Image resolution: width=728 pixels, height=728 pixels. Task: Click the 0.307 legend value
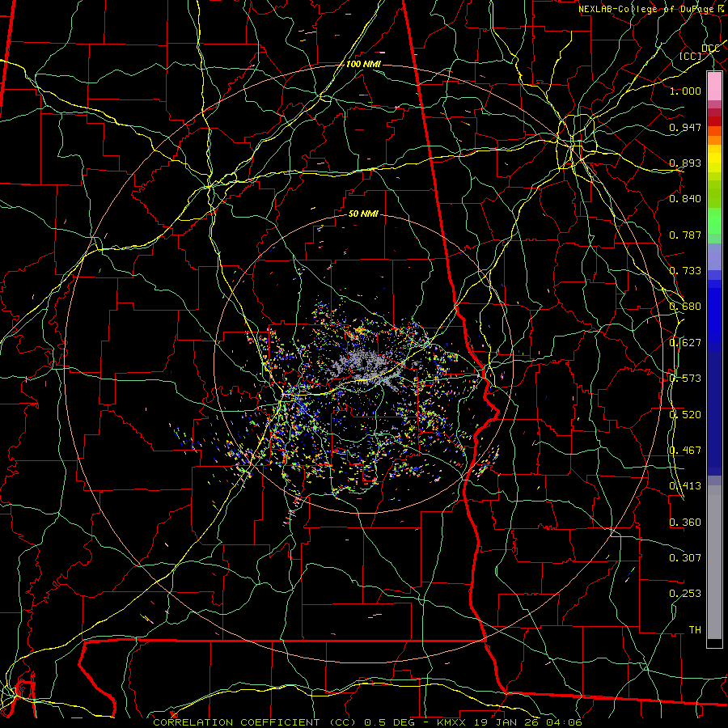685,557
